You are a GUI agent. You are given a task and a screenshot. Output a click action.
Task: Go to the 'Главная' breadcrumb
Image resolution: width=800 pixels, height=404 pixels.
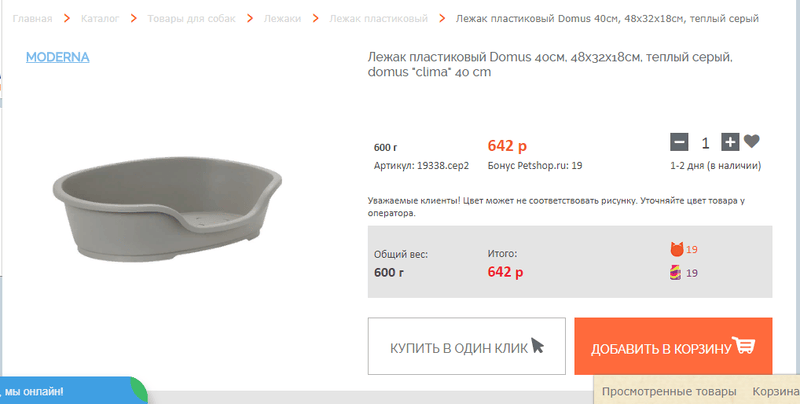(x=33, y=19)
